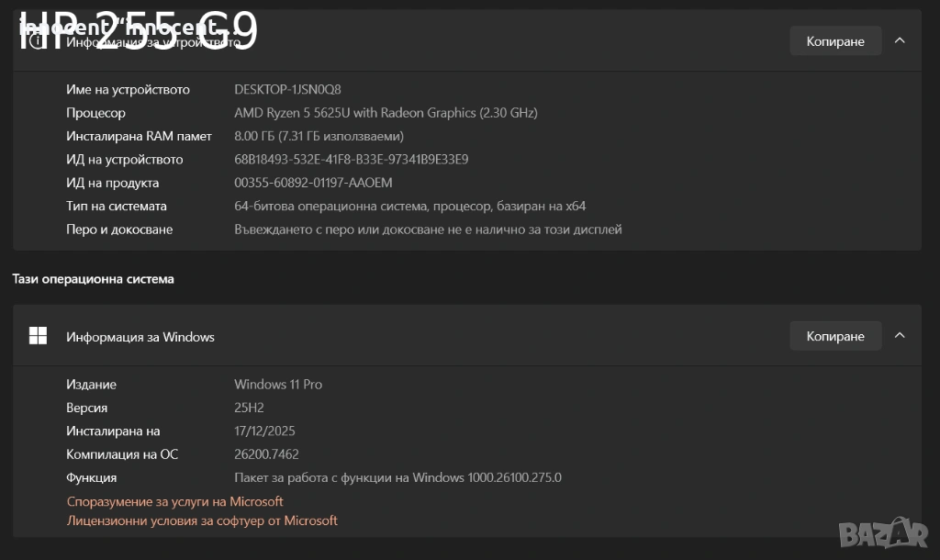This screenshot has height=560, width=940.
Task: Select the Windows 11 Pro edition value
Action: (278, 384)
